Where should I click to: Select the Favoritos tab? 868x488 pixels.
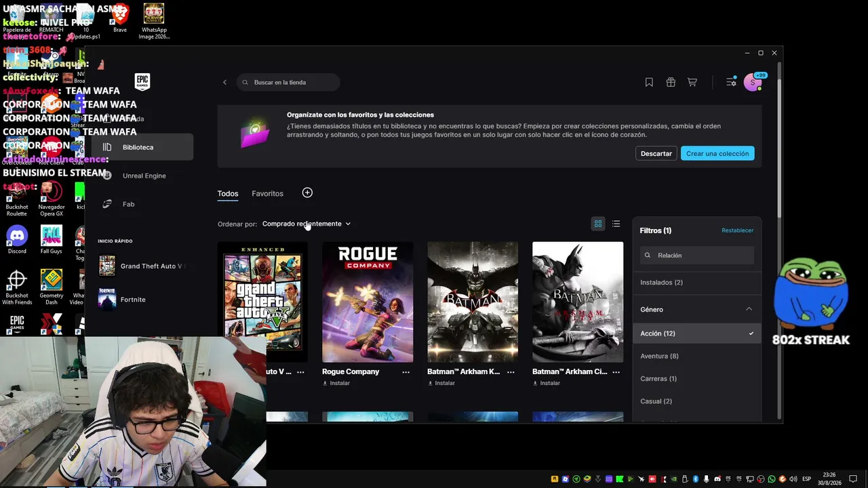coord(267,194)
